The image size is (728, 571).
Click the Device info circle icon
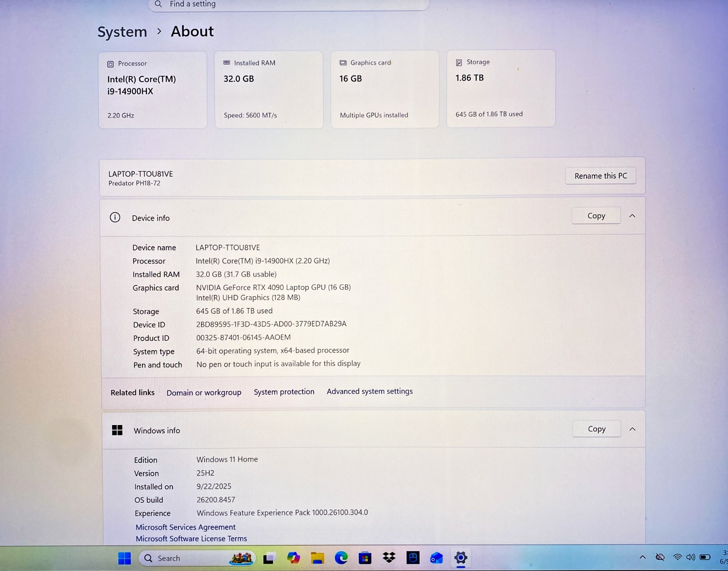(x=115, y=217)
